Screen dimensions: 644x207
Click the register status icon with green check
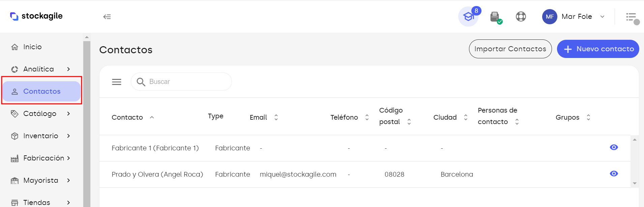[x=495, y=17]
